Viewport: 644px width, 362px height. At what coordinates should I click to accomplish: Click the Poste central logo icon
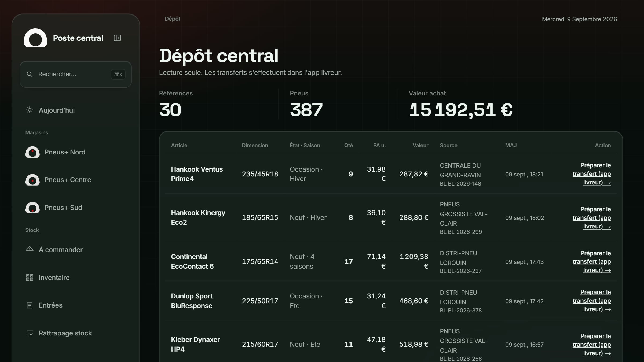coord(35,38)
